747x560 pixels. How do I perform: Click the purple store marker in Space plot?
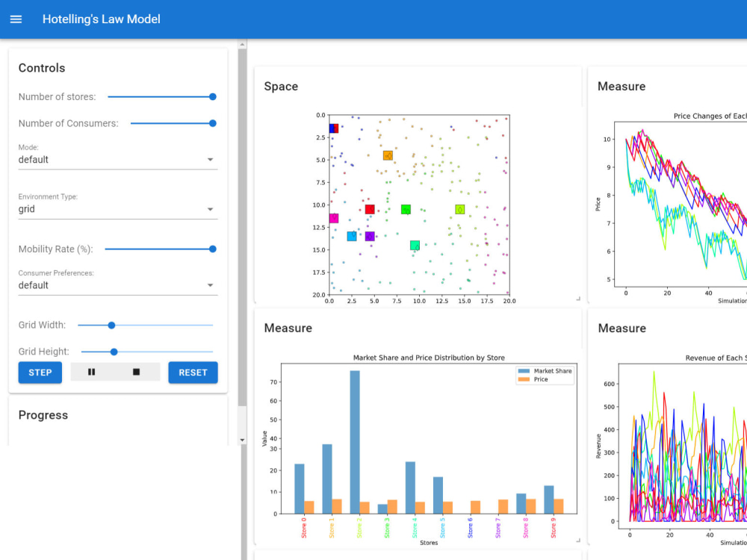coord(370,236)
